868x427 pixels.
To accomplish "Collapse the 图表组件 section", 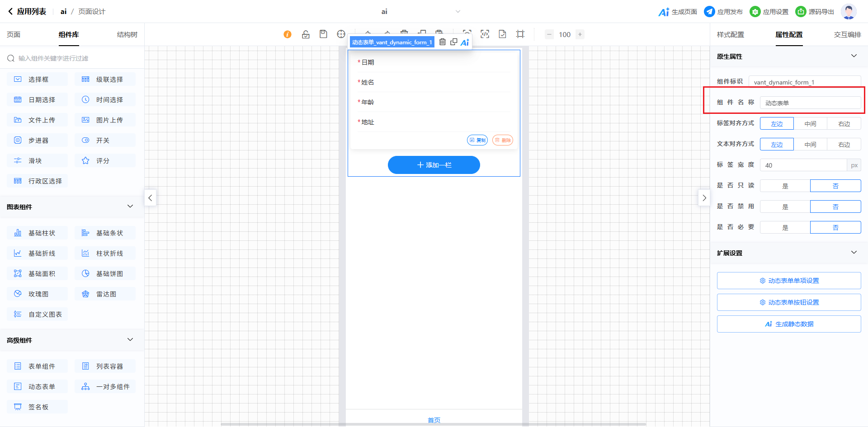I will (130, 206).
